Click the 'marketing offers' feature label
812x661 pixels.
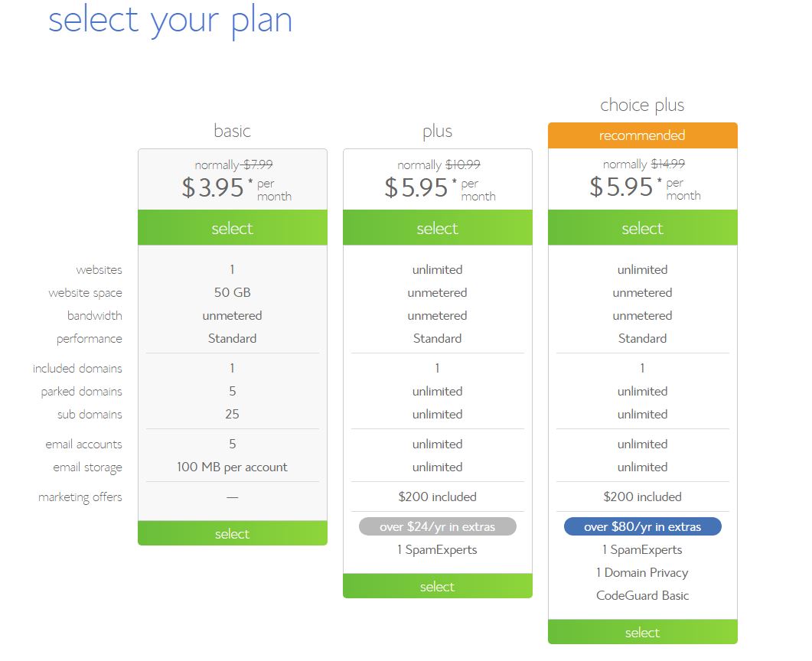click(x=80, y=497)
